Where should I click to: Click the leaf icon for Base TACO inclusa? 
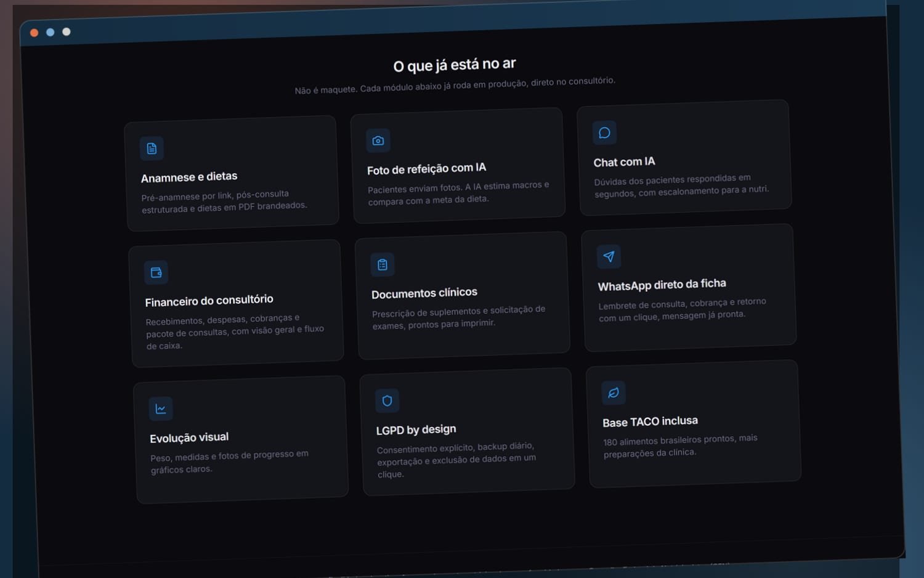pyautogui.click(x=614, y=393)
